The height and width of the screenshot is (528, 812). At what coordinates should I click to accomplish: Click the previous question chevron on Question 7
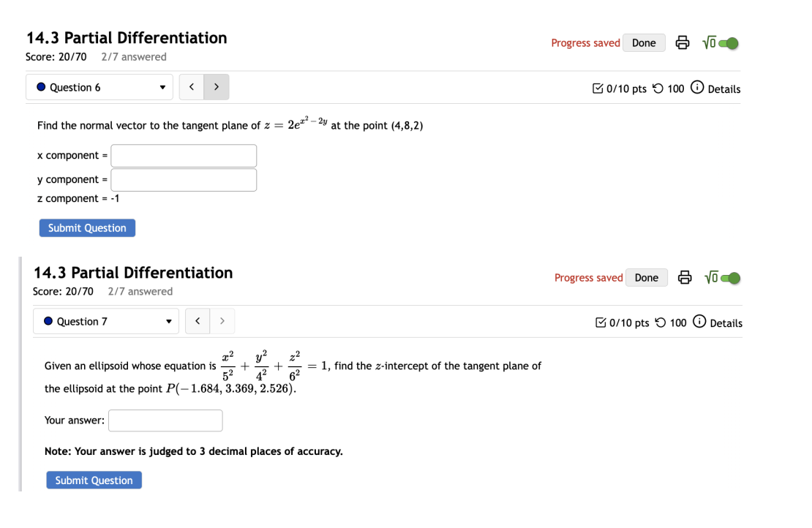pos(197,321)
